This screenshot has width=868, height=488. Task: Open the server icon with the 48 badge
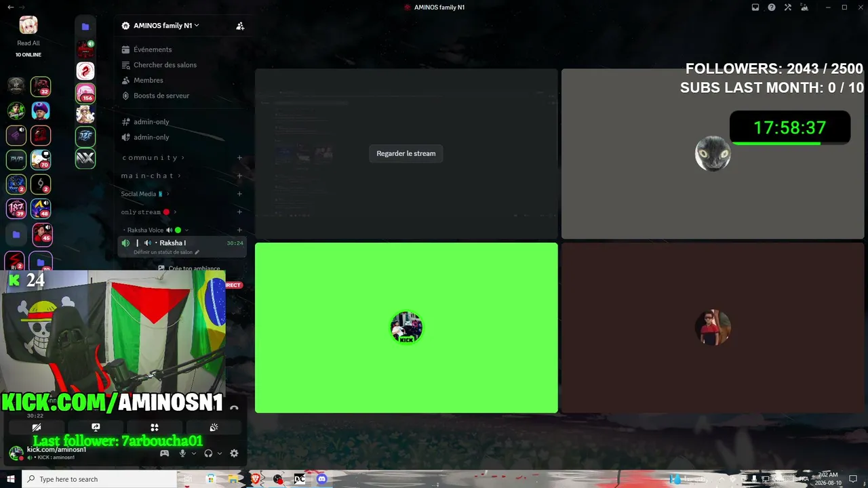pyautogui.click(x=41, y=208)
